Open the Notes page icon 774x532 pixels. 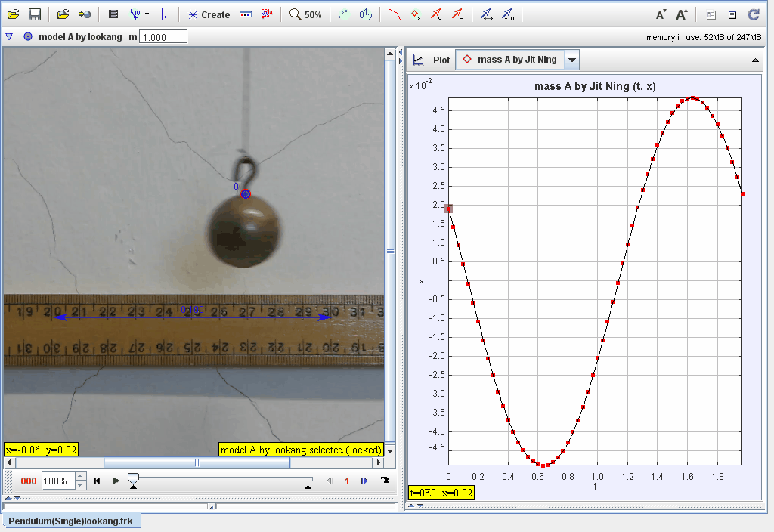pos(711,15)
